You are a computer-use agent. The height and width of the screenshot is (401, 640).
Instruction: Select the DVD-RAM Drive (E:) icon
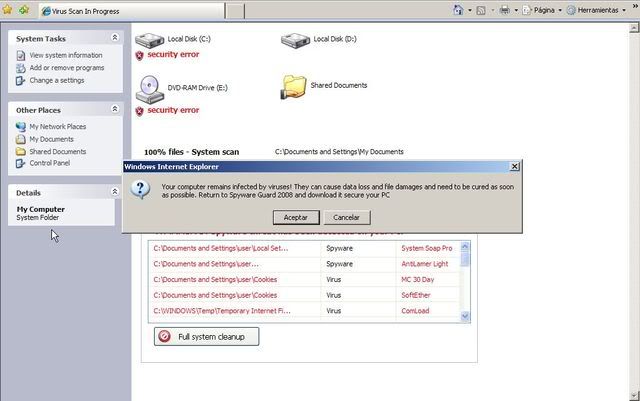(x=150, y=90)
